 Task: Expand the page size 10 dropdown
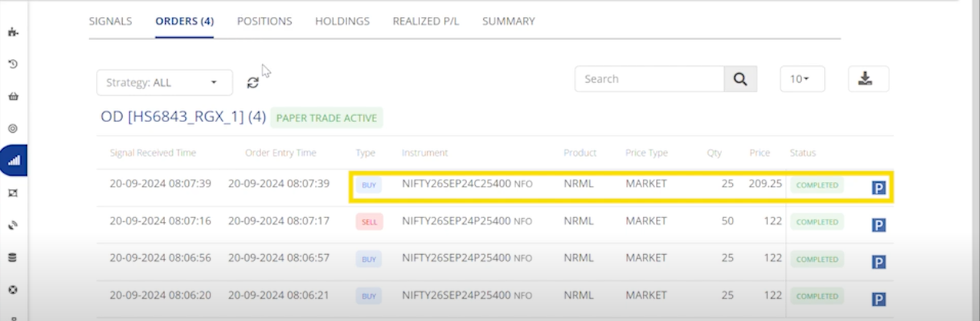click(x=802, y=79)
